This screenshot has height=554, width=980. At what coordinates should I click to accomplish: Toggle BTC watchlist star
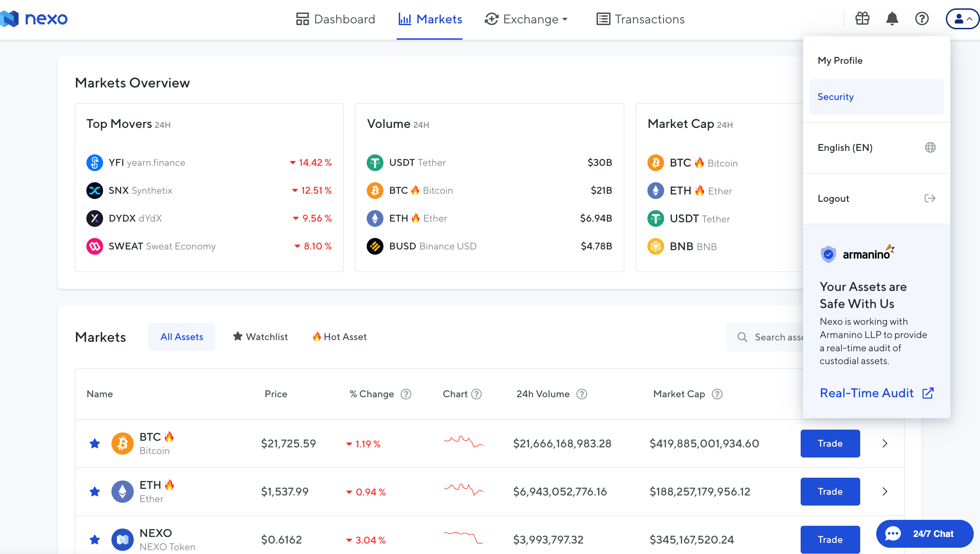point(95,443)
